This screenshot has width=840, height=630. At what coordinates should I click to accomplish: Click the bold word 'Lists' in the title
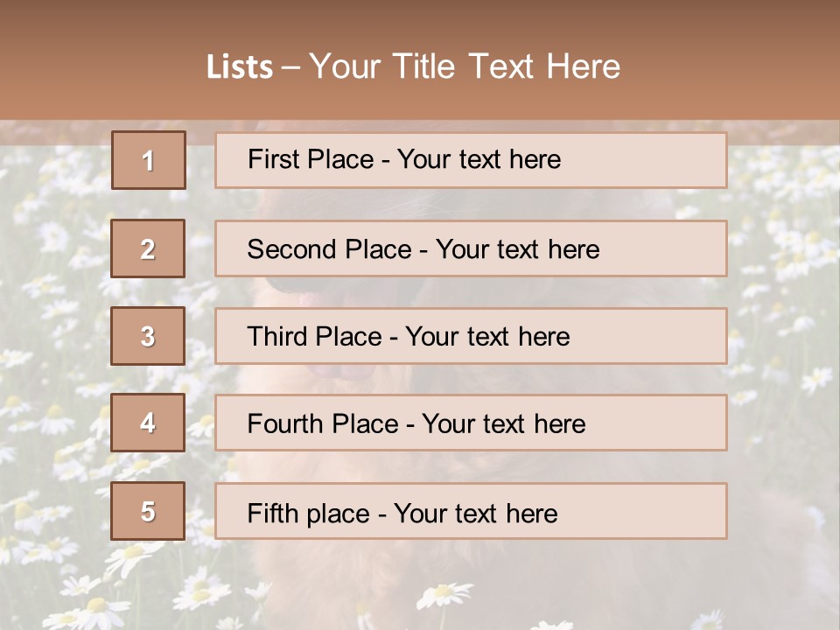pyautogui.click(x=240, y=67)
